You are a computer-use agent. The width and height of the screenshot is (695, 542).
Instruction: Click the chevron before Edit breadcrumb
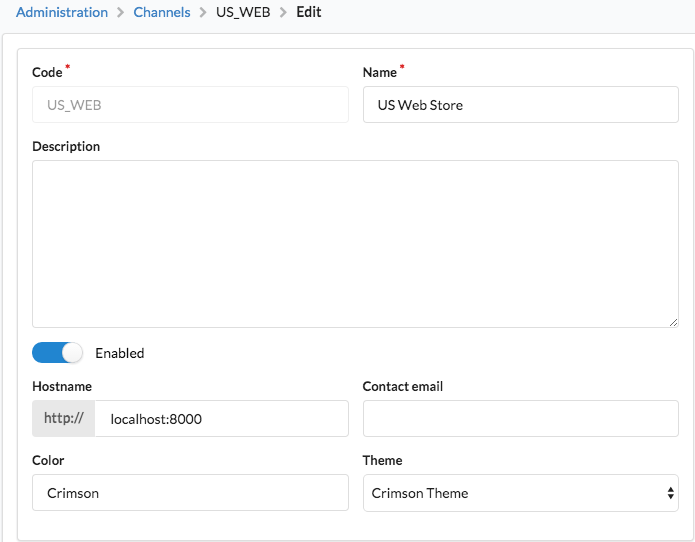(283, 12)
